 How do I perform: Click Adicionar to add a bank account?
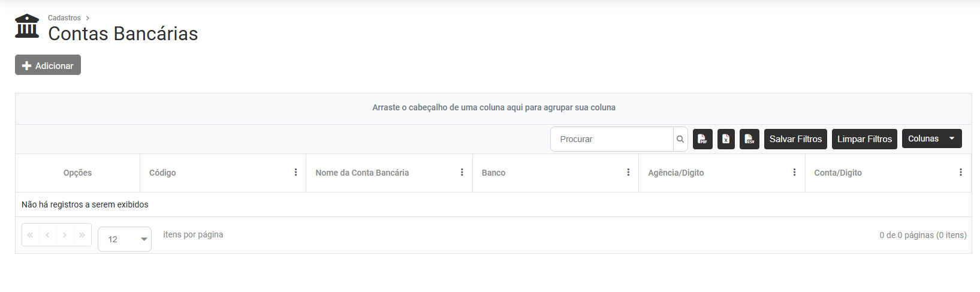point(48,65)
